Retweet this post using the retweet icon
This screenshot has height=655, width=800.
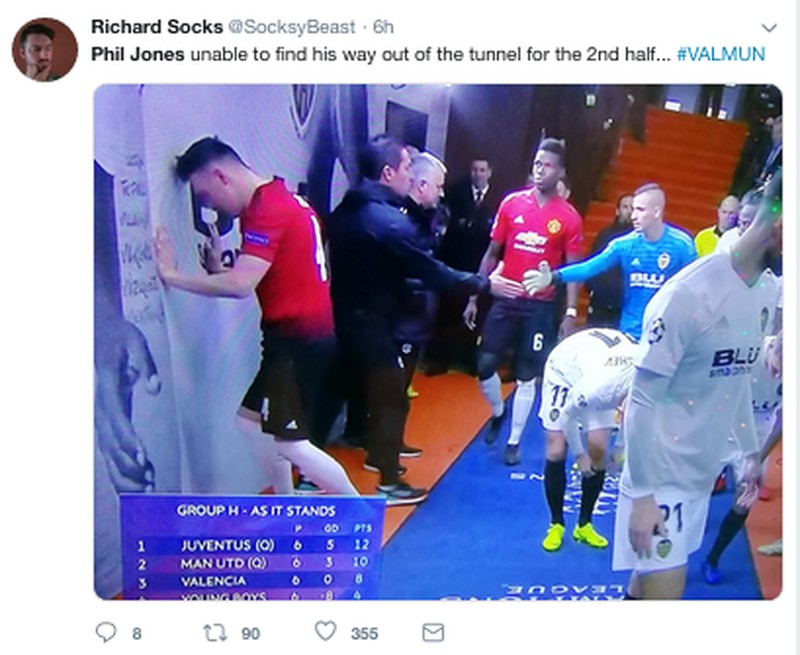click(x=215, y=633)
